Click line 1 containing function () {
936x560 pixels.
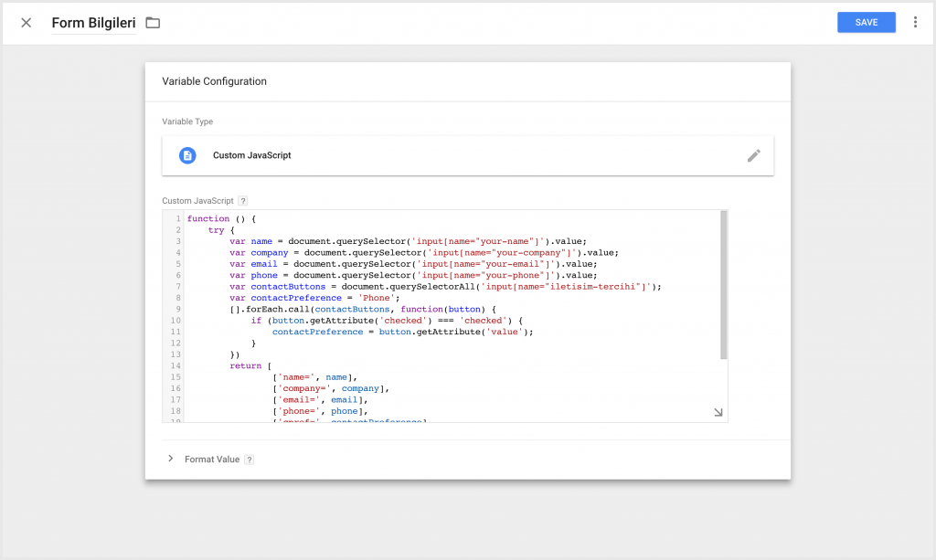tap(221, 219)
